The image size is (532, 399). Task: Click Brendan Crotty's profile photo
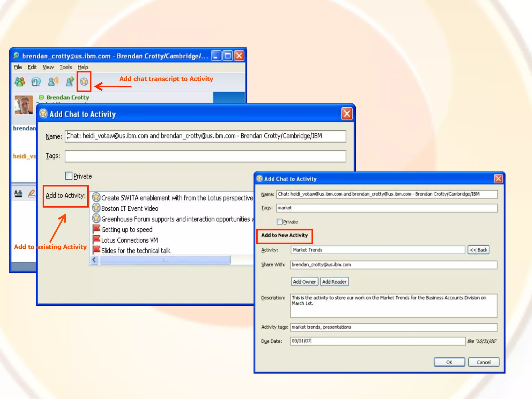point(24,105)
